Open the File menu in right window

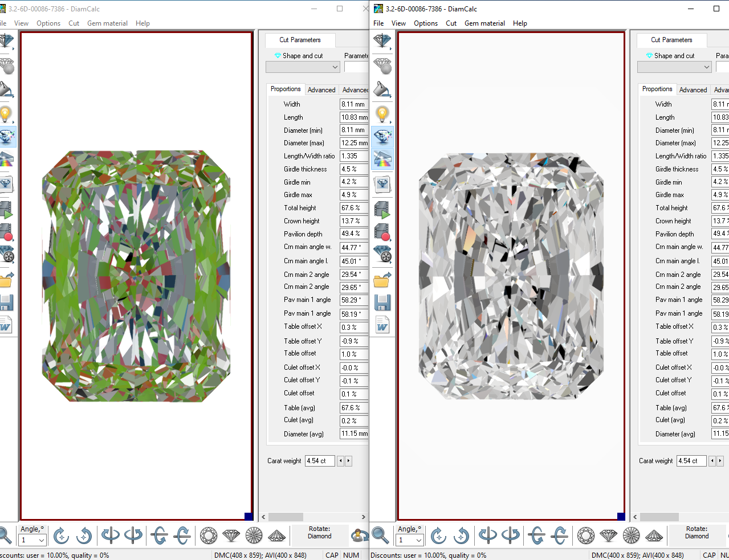(378, 23)
